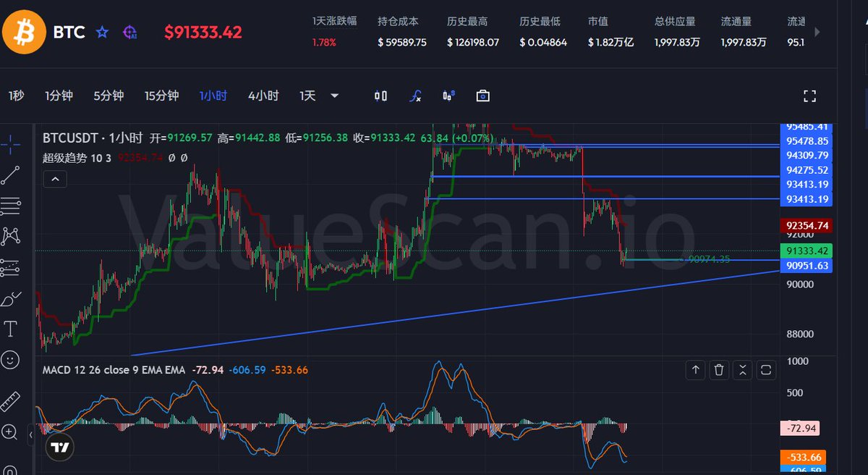The height and width of the screenshot is (475, 868).
Task: Open the Fibonacci retracement tool
Action: coord(11,206)
